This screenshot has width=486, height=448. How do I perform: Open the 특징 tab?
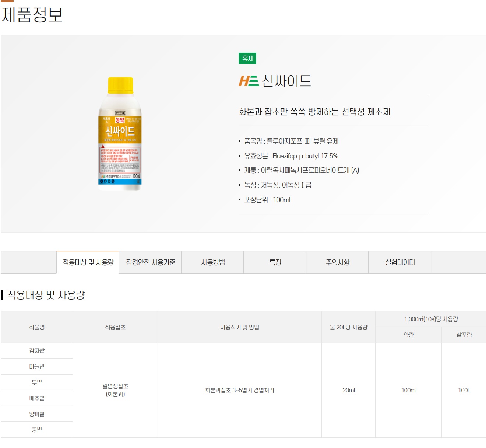coord(275,262)
